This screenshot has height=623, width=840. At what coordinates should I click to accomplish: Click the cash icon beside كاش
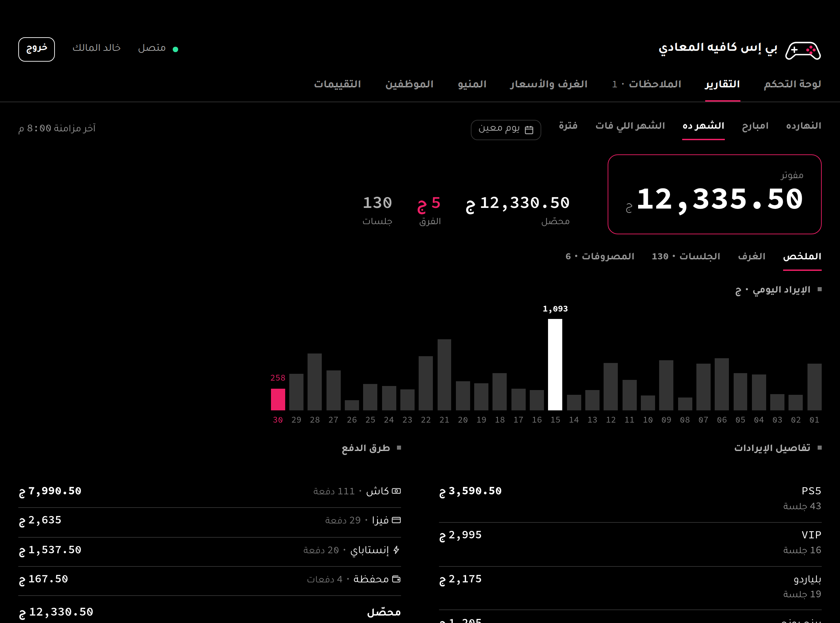396,491
